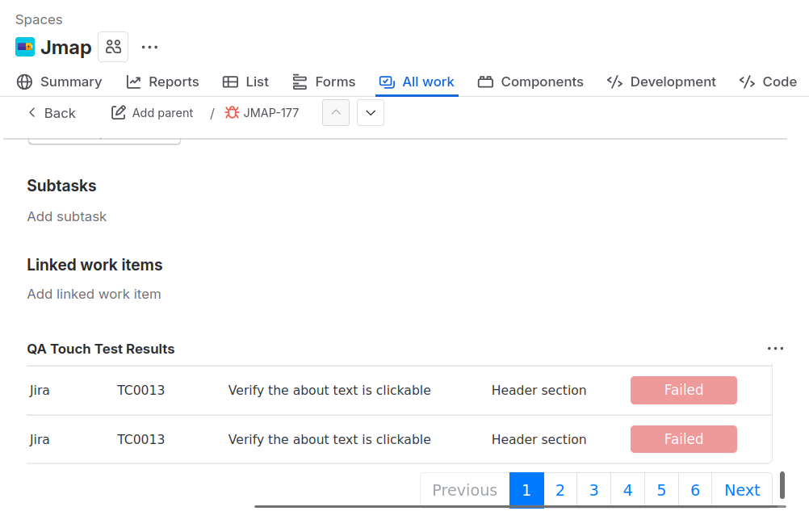The width and height of the screenshot is (809, 532).
Task: Open the teams icon beside Jmap
Action: [113, 46]
